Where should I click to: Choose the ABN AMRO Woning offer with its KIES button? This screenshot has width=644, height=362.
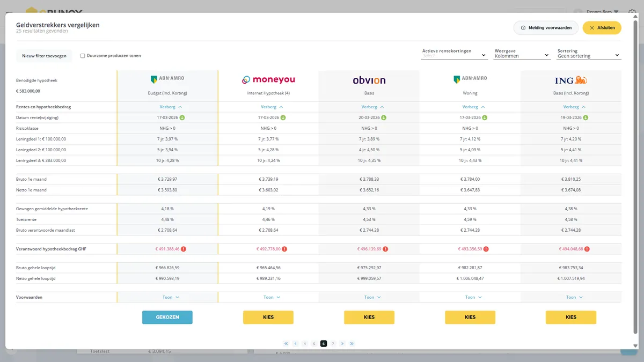[x=470, y=317]
